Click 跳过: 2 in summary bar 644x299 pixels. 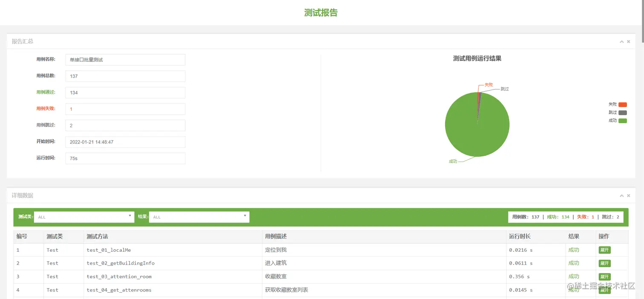click(x=611, y=217)
